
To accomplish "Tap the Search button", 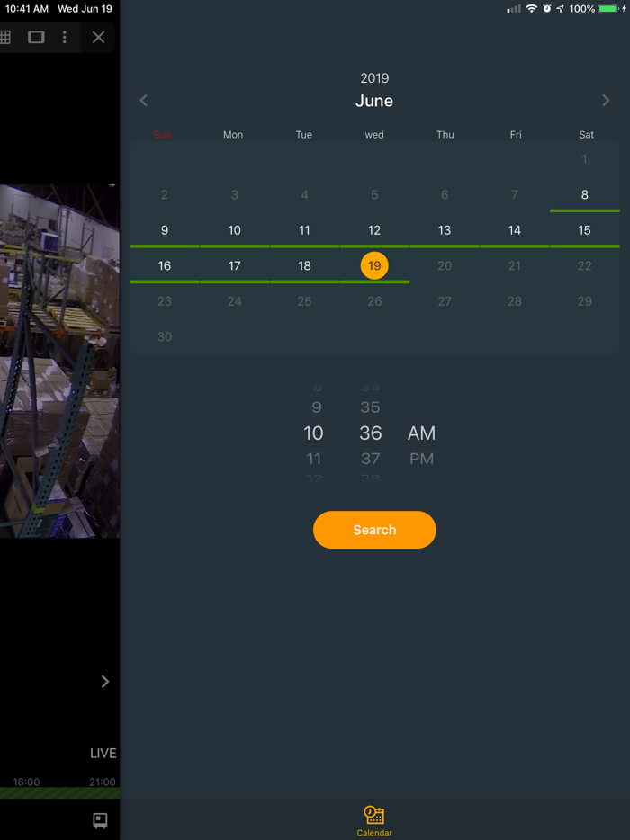I will 374,530.
